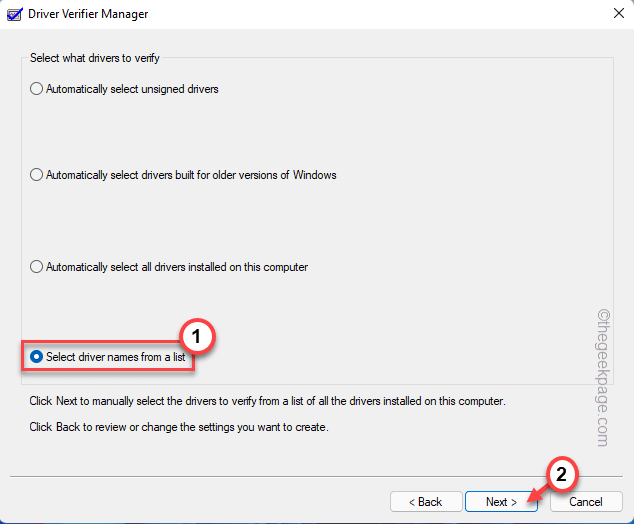Enable 'Automatically select all drivers installed' radio button
Viewport: 634px width, 524px height.
pyautogui.click(x=37, y=267)
